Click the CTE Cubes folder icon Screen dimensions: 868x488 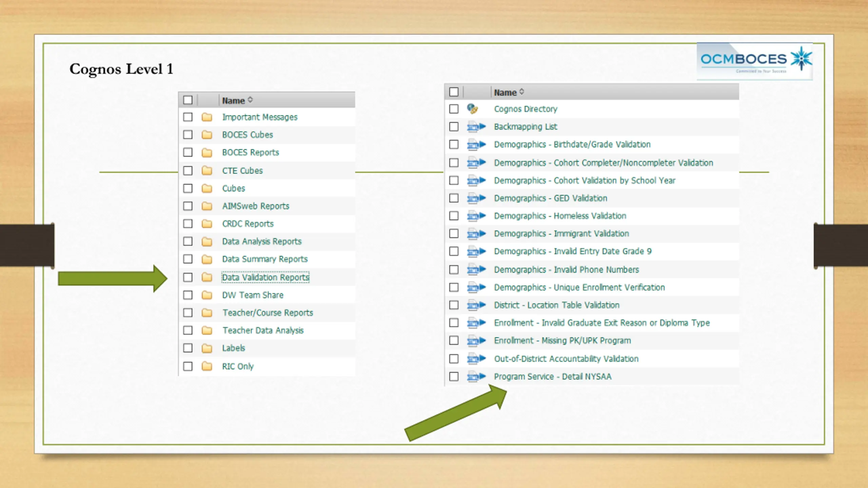tap(207, 170)
